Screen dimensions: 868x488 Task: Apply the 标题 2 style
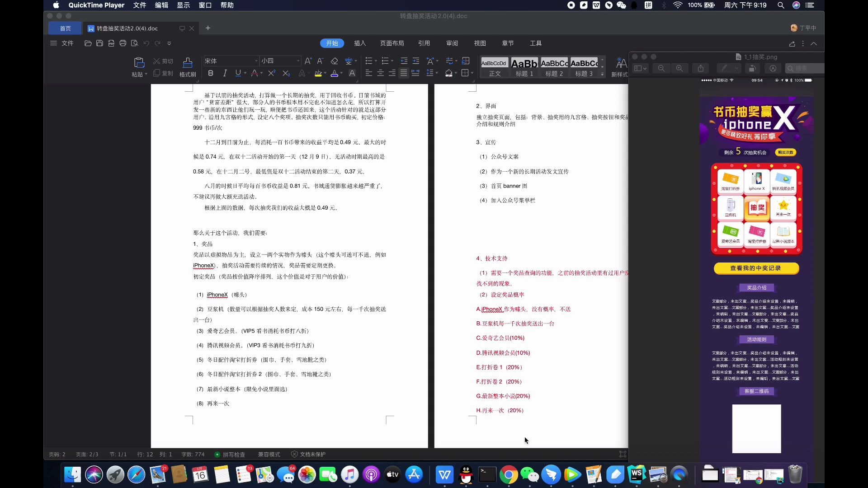554,67
